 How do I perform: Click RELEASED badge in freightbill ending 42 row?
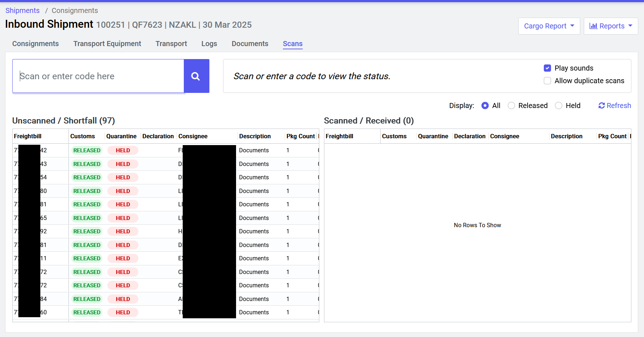point(87,150)
